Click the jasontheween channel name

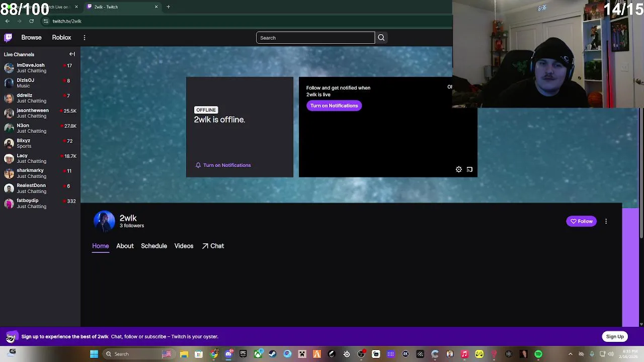pos(33,110)
